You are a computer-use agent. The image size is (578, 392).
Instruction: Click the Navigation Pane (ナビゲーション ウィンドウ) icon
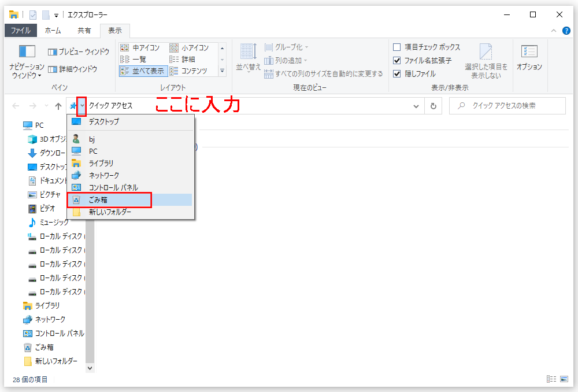point(27,52)
